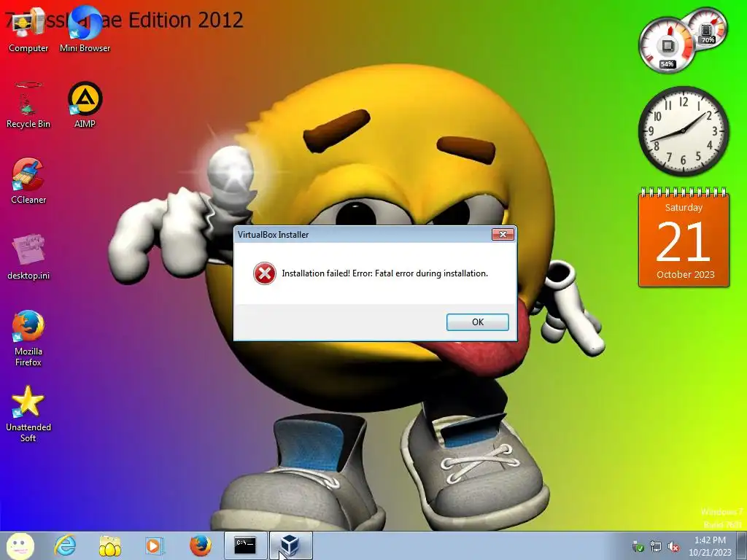Click the memory meter gadget showing 70%

tap(707, 28)
